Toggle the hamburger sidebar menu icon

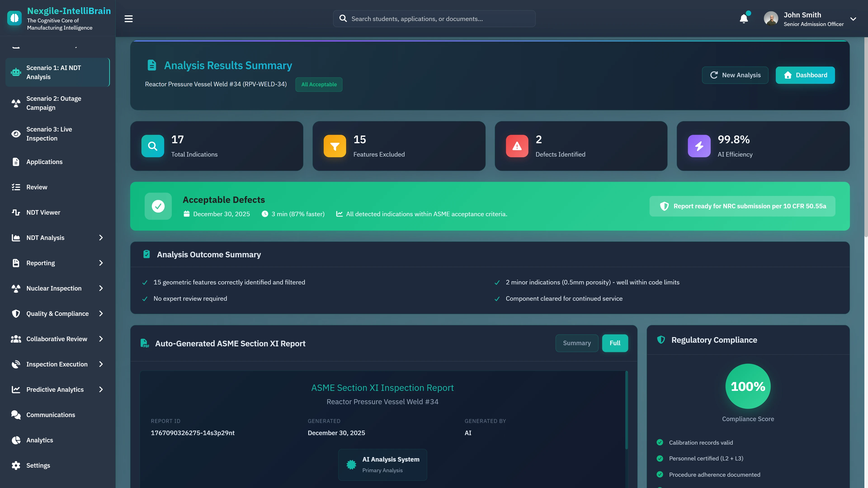click(x=128, y=19)
